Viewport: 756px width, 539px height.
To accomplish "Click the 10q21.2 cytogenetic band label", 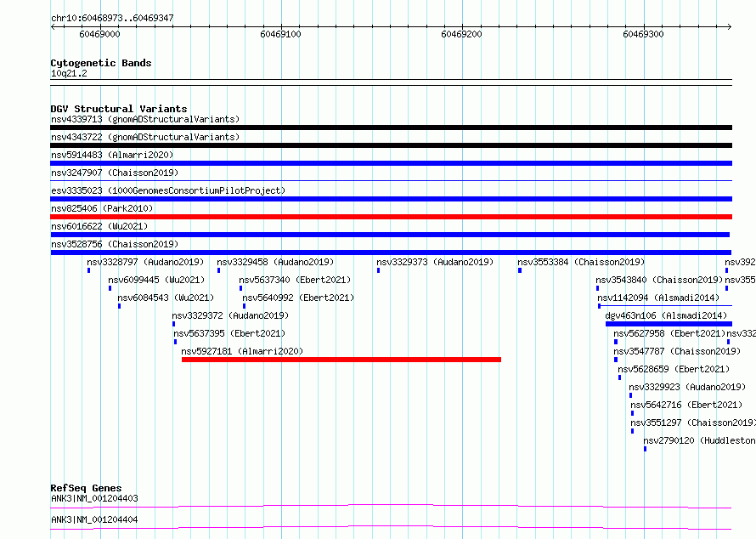I will pos(69,73).
